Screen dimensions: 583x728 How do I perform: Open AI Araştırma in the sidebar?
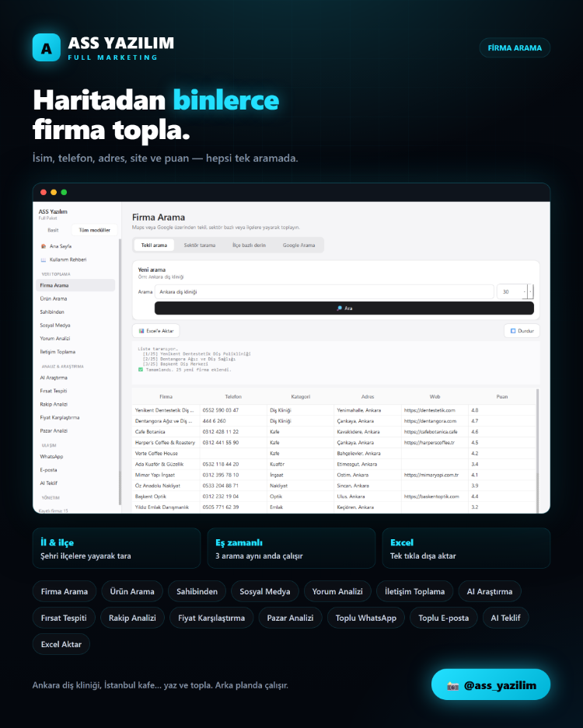(x=75, y=378)
